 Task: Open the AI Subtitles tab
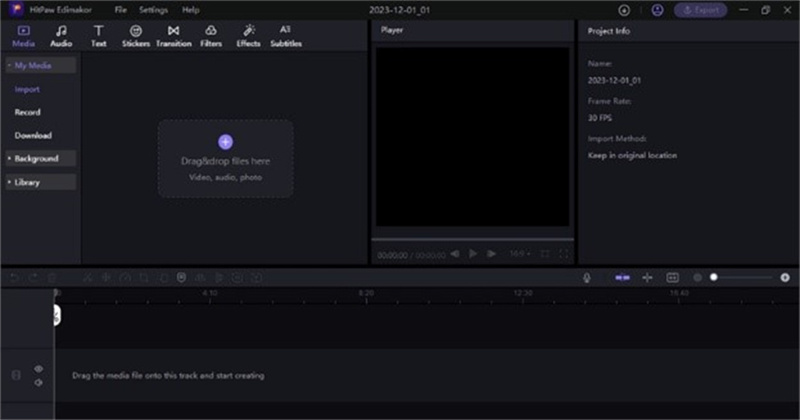coord(286,36)
